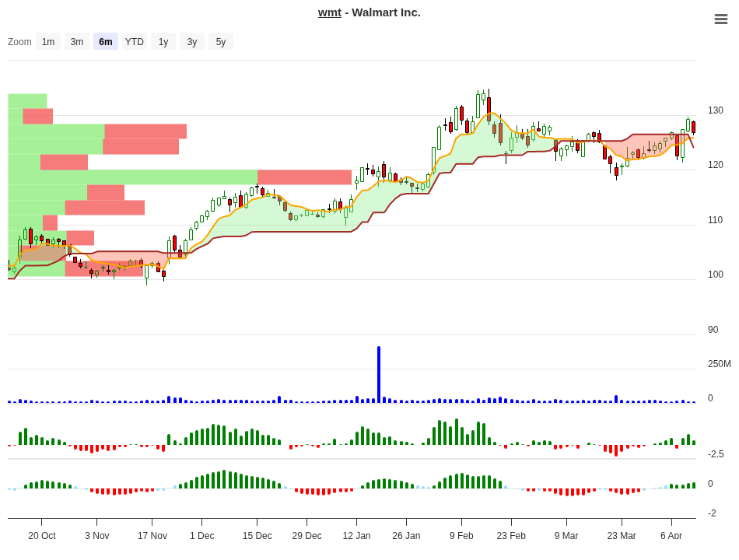Set zoom range to 1y
This screenshot has height=560, width=739.
coord(163,41)
